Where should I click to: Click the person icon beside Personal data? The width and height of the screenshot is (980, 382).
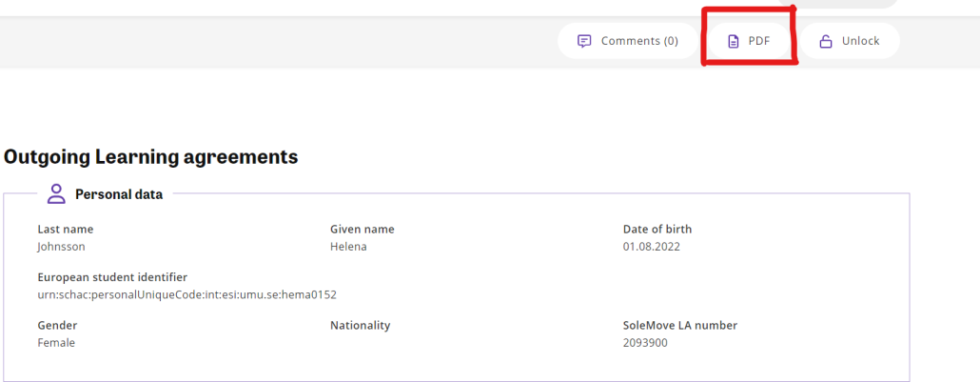[57, 194]
